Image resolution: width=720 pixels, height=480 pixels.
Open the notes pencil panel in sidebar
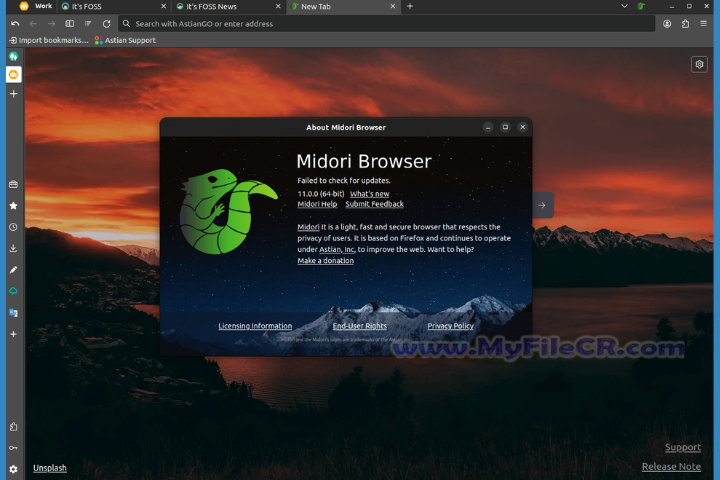[13, 270]
